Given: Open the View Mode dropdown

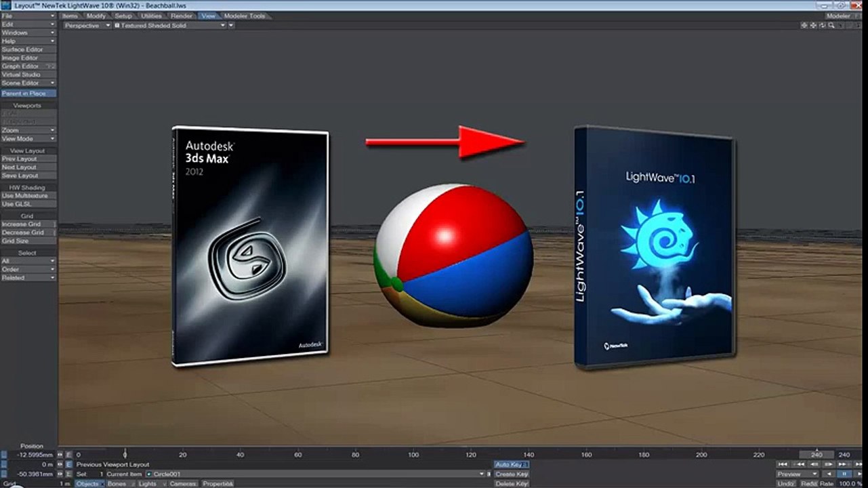Looking at the screenshot, I should point(28,138).
